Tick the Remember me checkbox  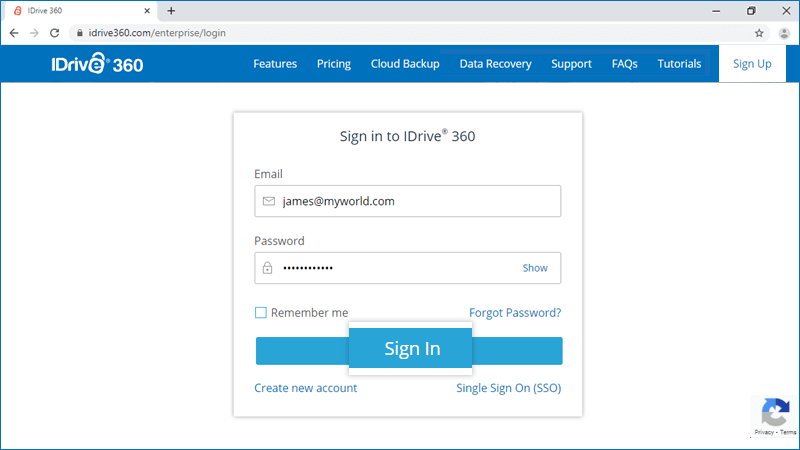tap(261, 312)
